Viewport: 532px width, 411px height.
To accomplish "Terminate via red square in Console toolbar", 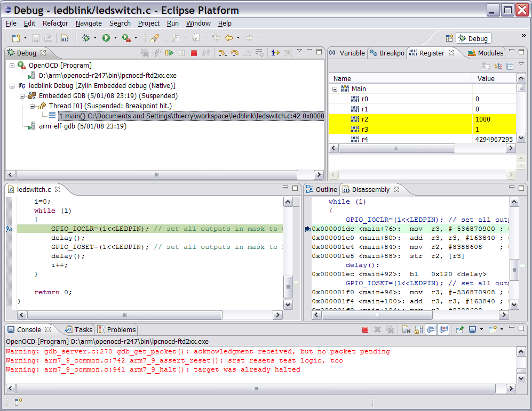I will (365, 329).
